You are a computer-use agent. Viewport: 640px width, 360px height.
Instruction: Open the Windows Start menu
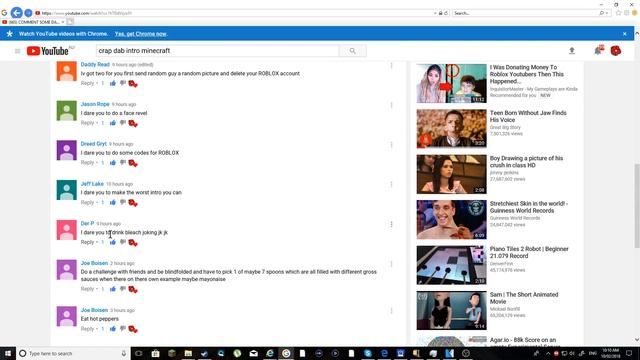pyautogui.click(x=8, y=353)
